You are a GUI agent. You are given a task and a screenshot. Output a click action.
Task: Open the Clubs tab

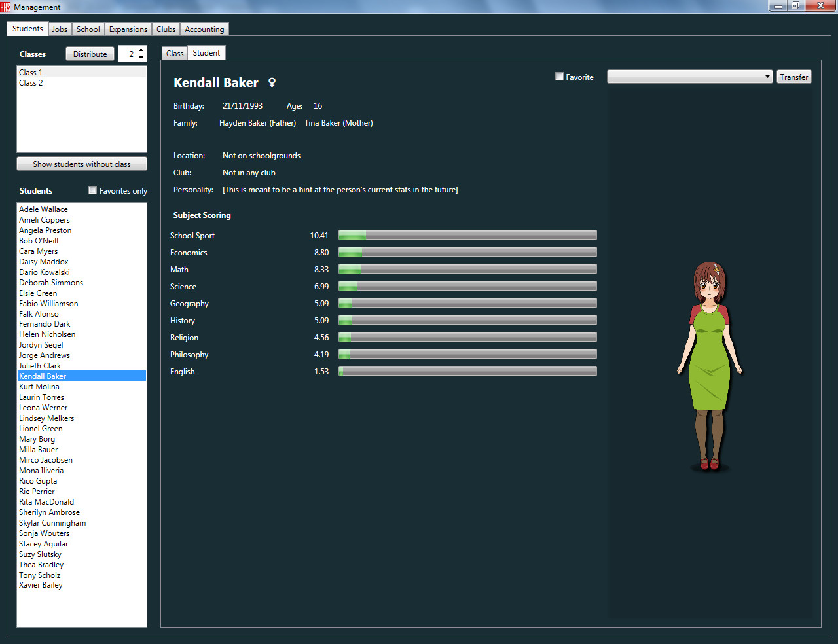point(166,29)
